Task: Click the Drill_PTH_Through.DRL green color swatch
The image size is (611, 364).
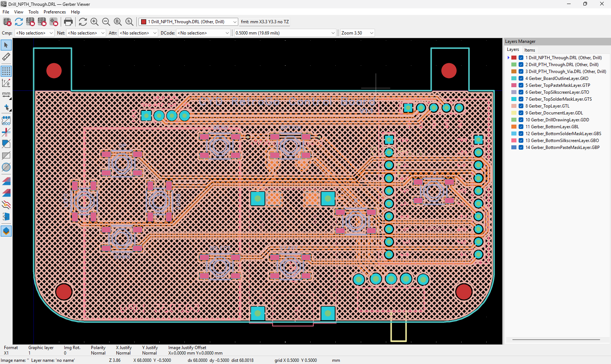Action: tap(514, 65)
